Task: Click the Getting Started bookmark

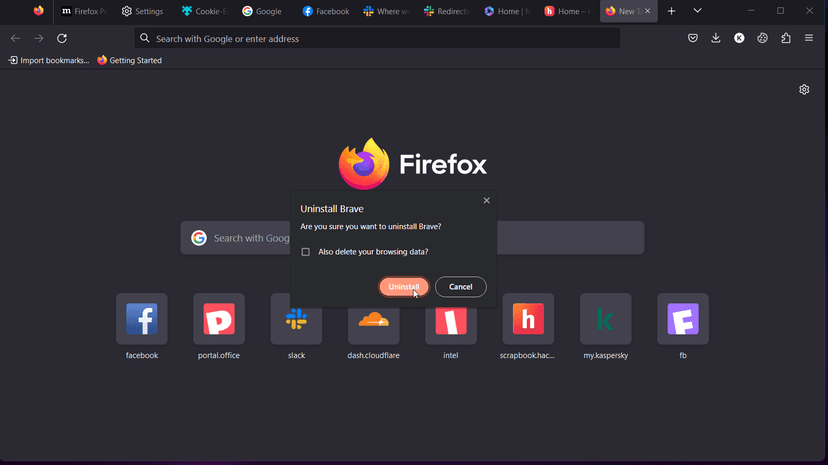Action: [130, 60]
